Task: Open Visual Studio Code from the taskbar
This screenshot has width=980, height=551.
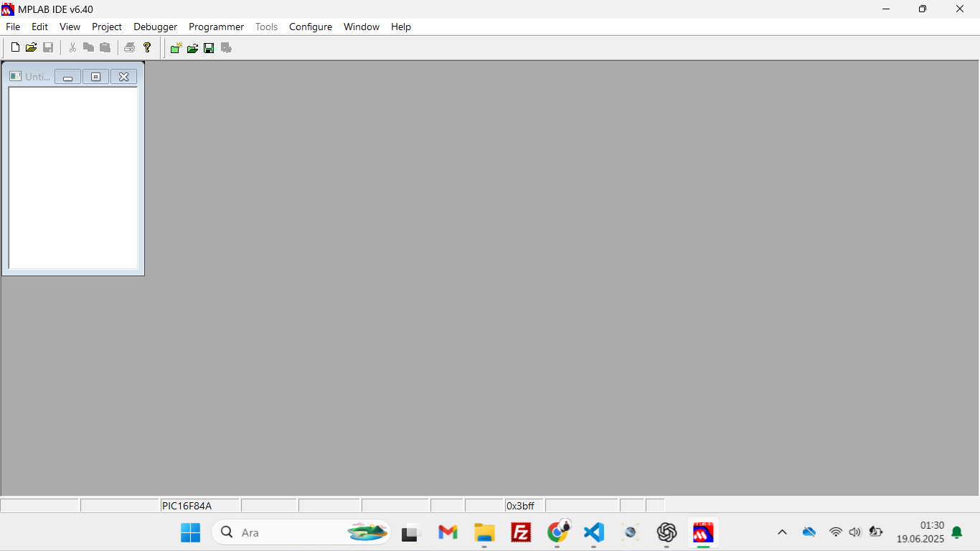Action: point(594,532)
